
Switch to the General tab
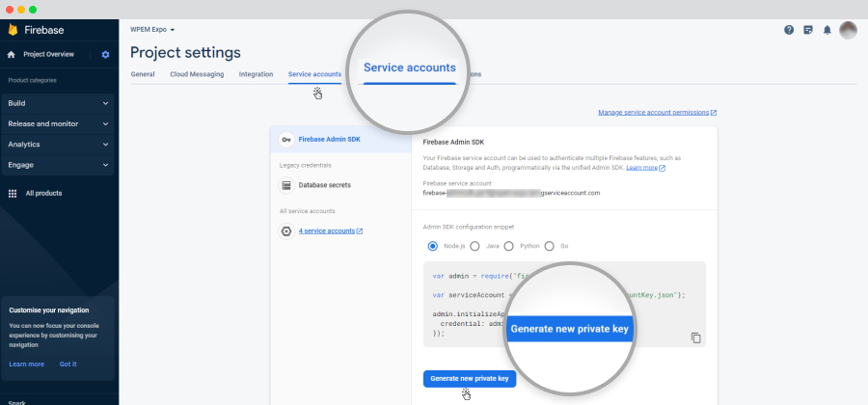point(143,74)
